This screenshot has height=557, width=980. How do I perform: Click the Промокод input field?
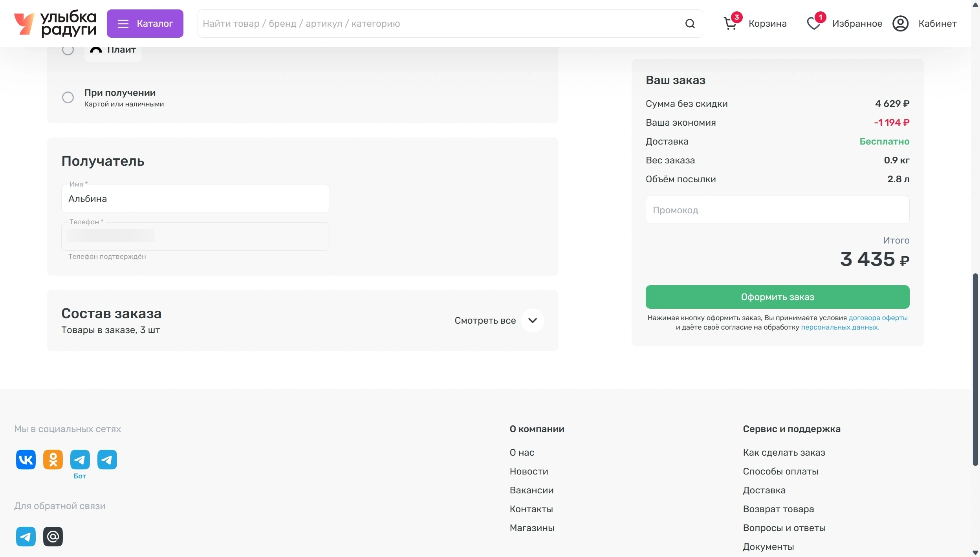click(777, 210)
